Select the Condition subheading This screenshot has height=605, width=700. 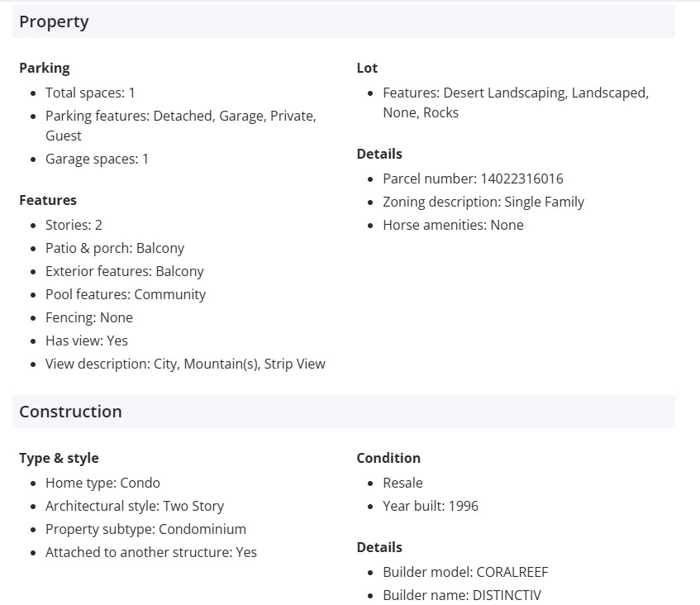click(388, 458)
